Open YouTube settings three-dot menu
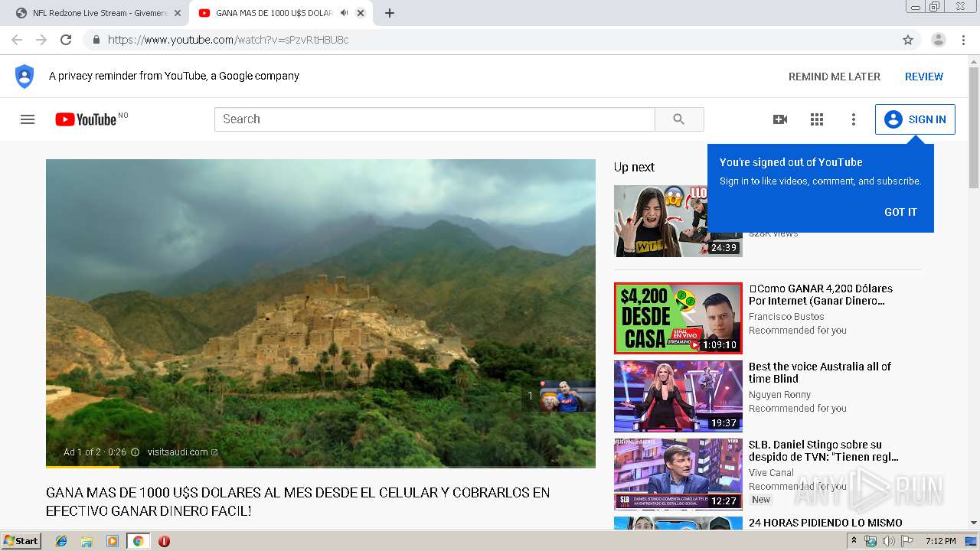This screenshot has height=551, width=980. pos(854,119)
